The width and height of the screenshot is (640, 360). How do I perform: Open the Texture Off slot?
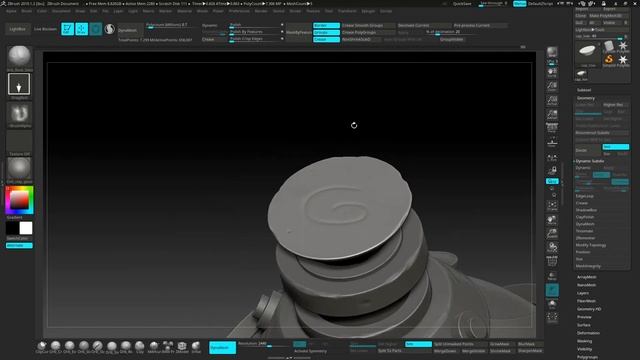[19, 143]
